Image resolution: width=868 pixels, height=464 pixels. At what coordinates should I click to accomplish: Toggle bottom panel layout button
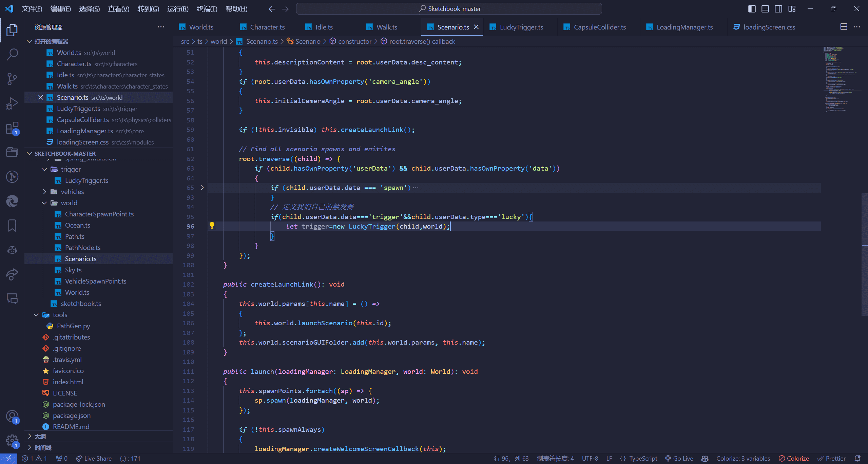765,9
